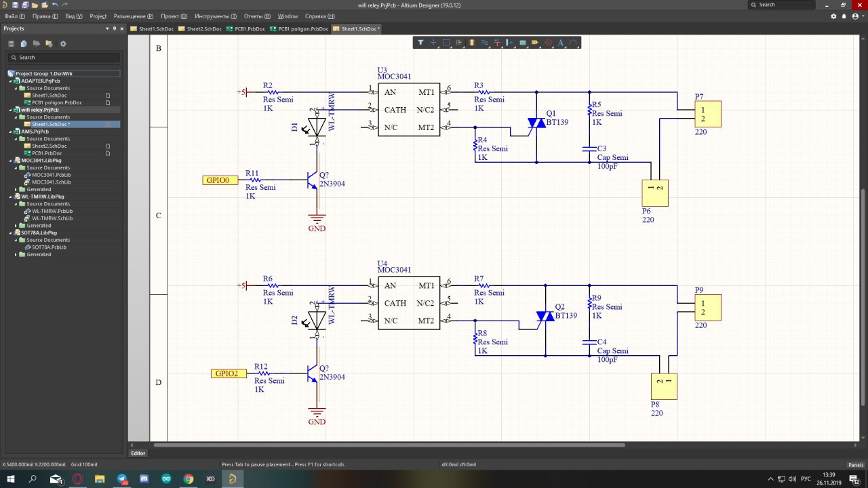Click the Place Part component icon
Image resolution: width=868 pixels, height=488 pixels.
tap(472, 43)
